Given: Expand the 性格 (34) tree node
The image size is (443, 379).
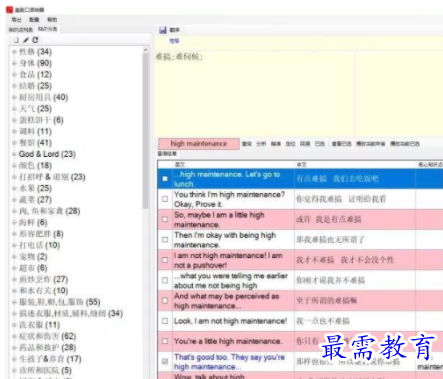Looking at the screenshot, I should [x=14, y=52].
